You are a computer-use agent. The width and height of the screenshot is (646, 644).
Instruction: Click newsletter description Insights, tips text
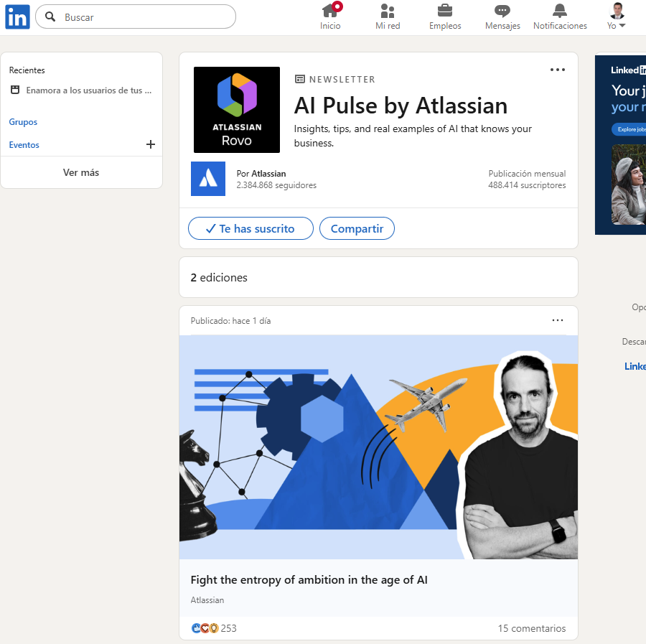413,136
